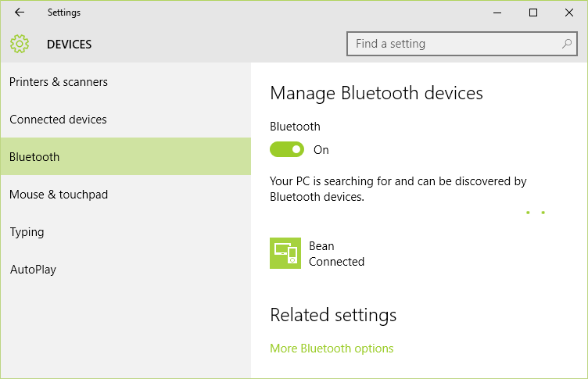Select the Bluetooth sidebar item
Image resolution: width=588 pixels, height=379 pixels.
pyautogui.click(x=34, y=157)
